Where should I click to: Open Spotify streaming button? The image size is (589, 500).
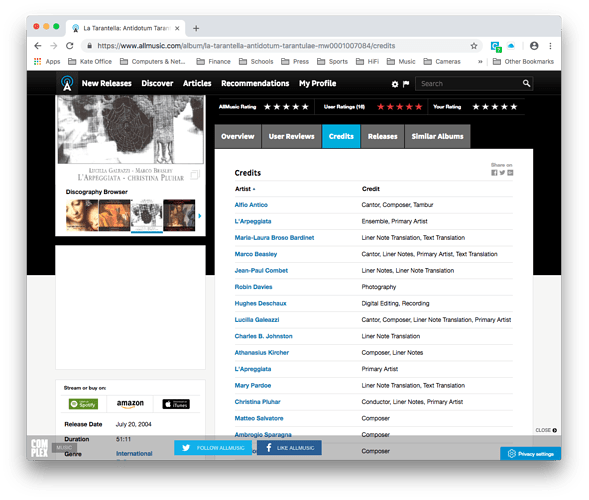(83, 404)
